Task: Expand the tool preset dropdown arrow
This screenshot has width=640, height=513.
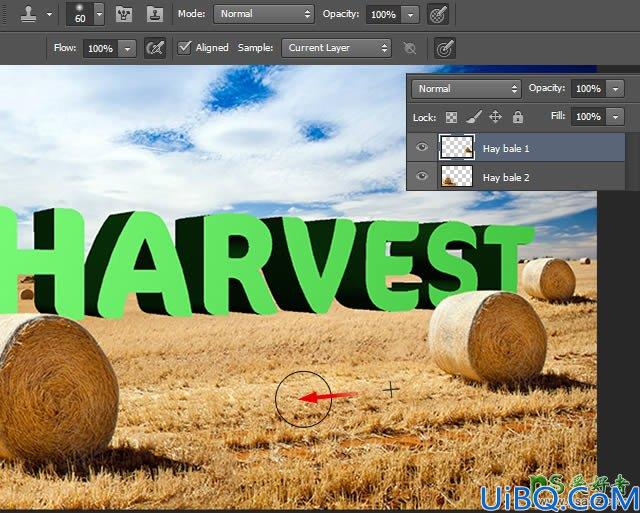Action: [49, 14]
